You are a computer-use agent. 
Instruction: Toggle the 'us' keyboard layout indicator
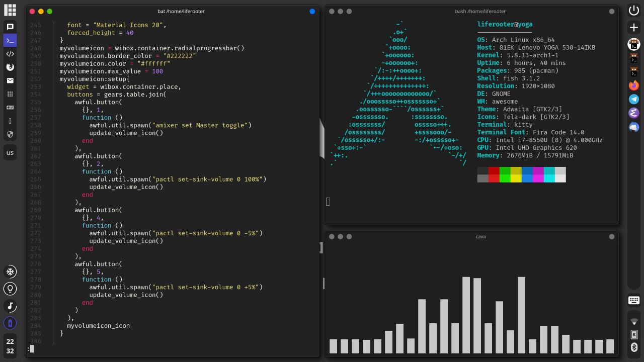point(10,153)
